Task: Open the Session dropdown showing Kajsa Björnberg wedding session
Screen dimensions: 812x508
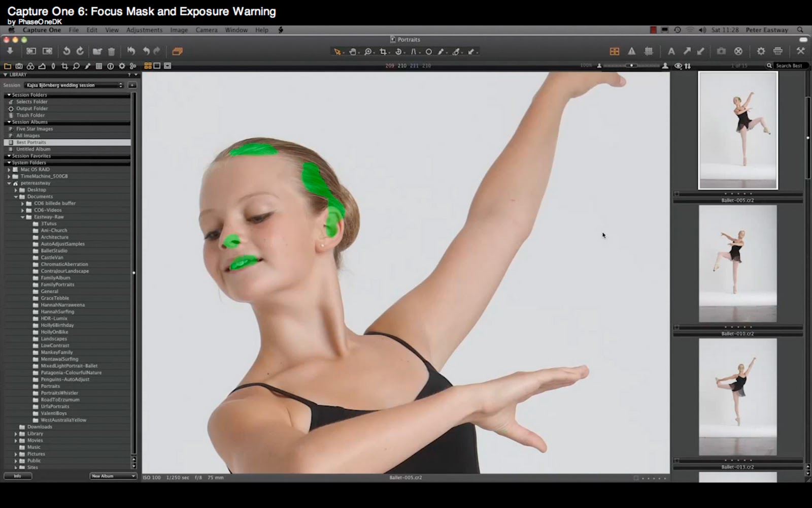Action: (x=74, y=85)
